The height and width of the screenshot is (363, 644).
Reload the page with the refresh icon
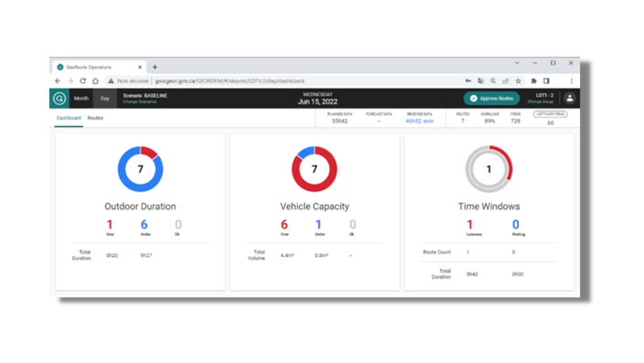[x=82, y=81]
